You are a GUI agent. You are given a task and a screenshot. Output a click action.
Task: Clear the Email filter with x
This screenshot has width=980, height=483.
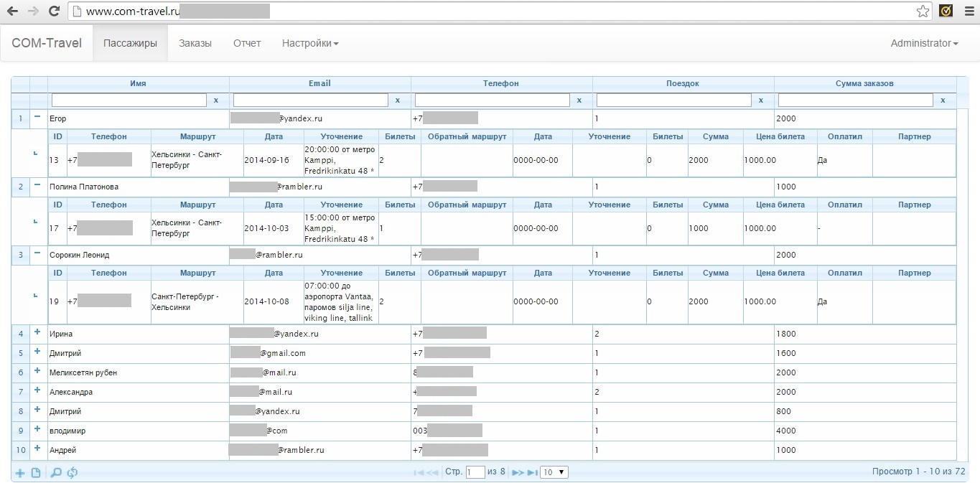(x=398, y=100)
